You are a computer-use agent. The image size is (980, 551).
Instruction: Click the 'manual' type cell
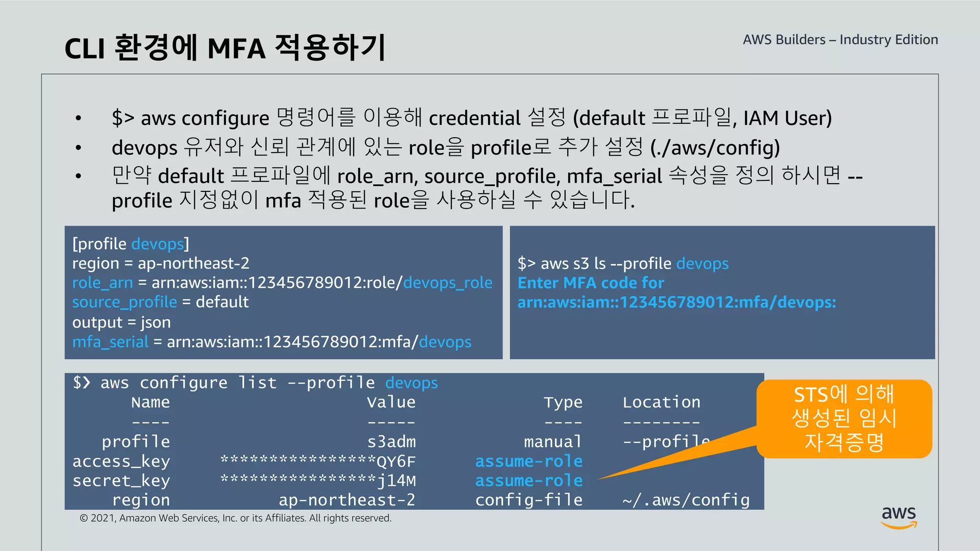553,441
